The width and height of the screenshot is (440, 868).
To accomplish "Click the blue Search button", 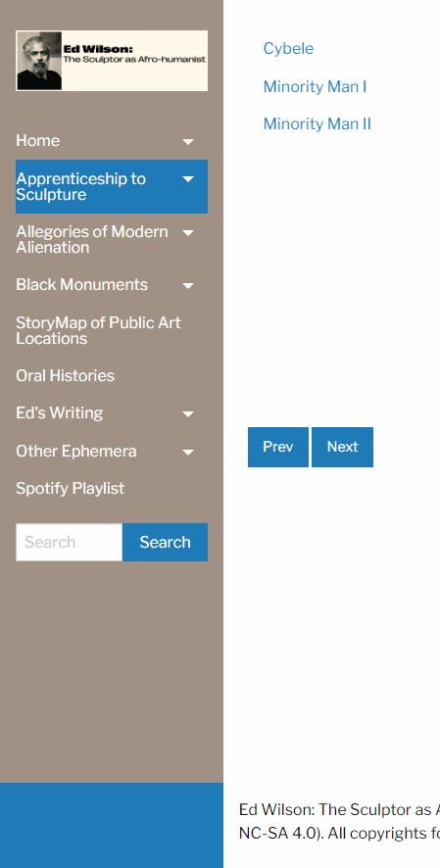I will [x=165, y=542].
